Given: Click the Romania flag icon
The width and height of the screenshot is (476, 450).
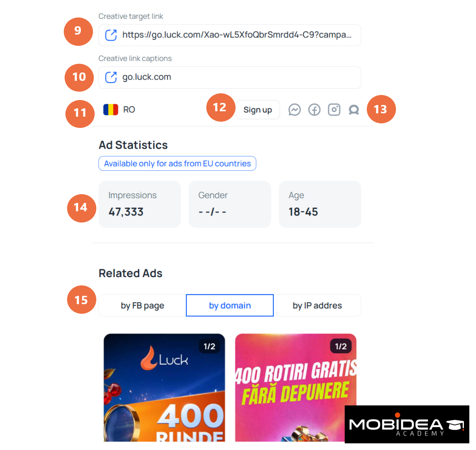Looking at the screenshot, I should pyautogui.click(x=110, y=110).
